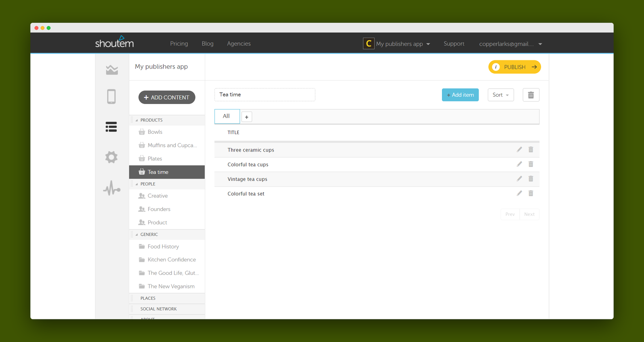The height and width of the screenshot is (342, 644).
Task: Click the ADD CONTENT button
Action: [x=167, y=97]
